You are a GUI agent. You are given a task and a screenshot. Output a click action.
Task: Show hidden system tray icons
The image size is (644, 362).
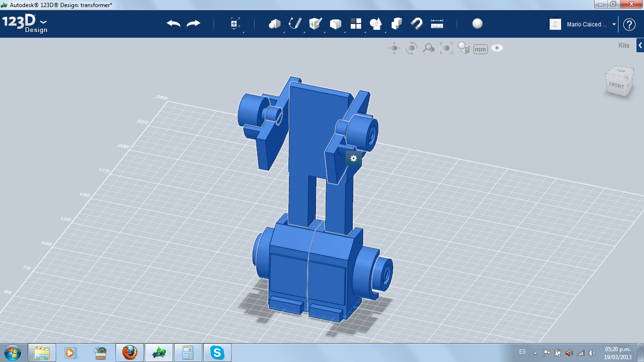pos(535,353)
